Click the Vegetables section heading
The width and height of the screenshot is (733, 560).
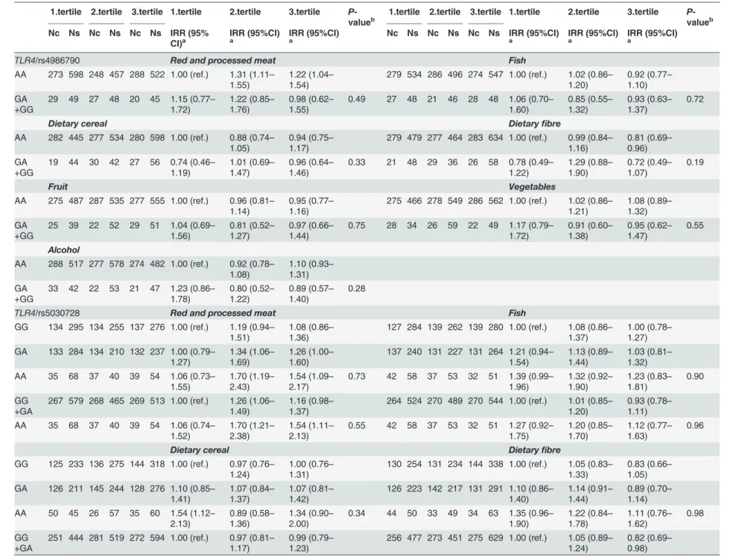532,186
